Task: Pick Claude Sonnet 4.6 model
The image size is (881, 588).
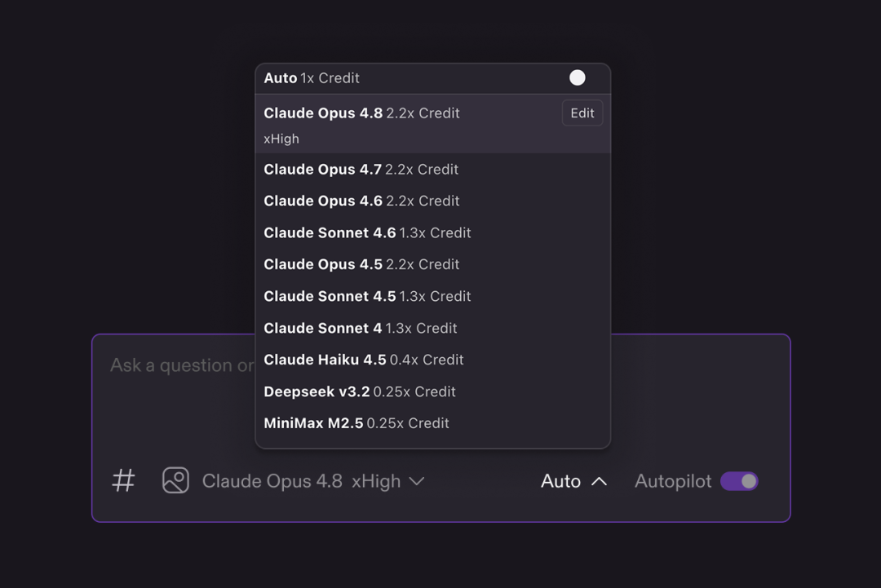Action: [x=432, y=232]
